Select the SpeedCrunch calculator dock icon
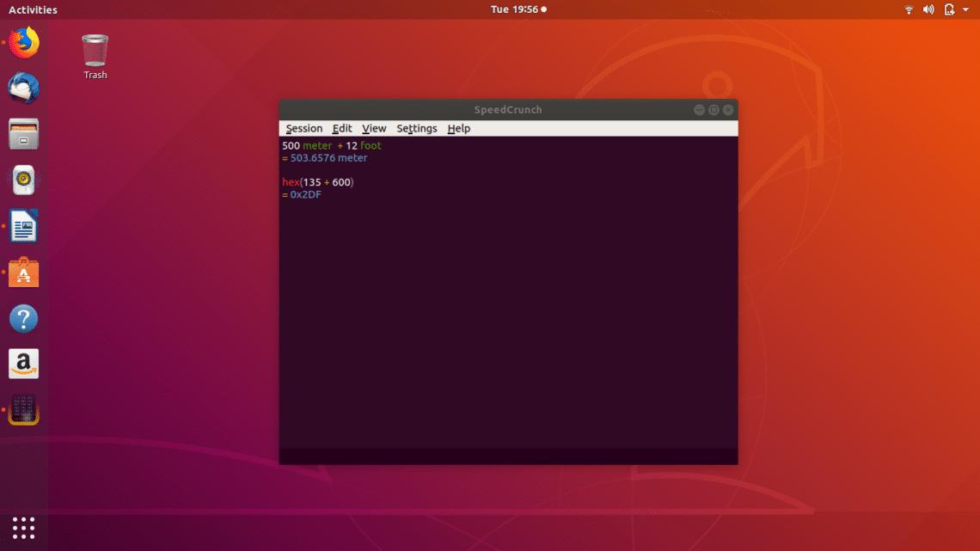The width and height of the screenshot is (980, 551). (x=23, y=410)
